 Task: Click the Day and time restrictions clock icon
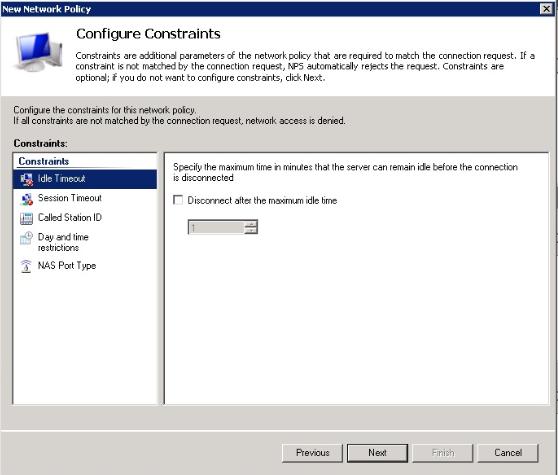pyautogui.click(x=27, y=238)
